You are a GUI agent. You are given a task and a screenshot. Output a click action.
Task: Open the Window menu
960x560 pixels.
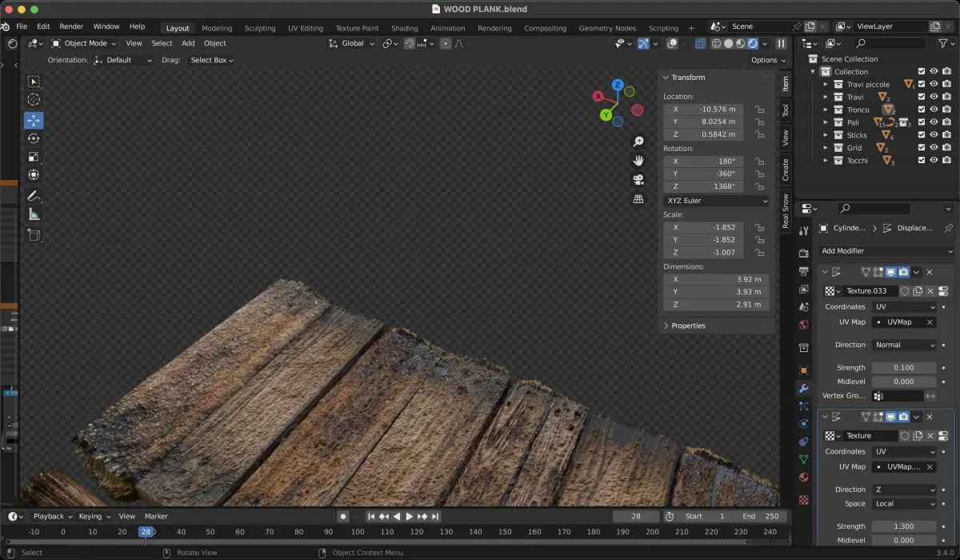[x=106, y=26]
